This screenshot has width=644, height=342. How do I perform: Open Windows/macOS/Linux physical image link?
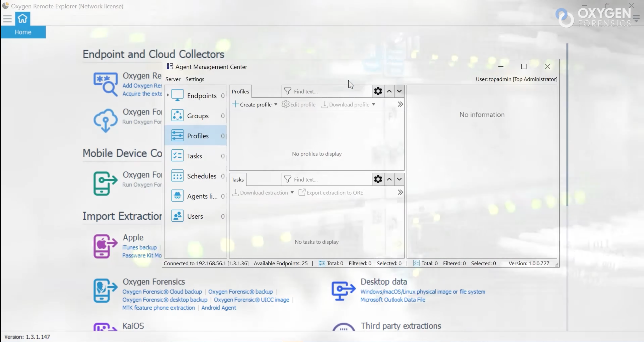click(x=423, y=292)
